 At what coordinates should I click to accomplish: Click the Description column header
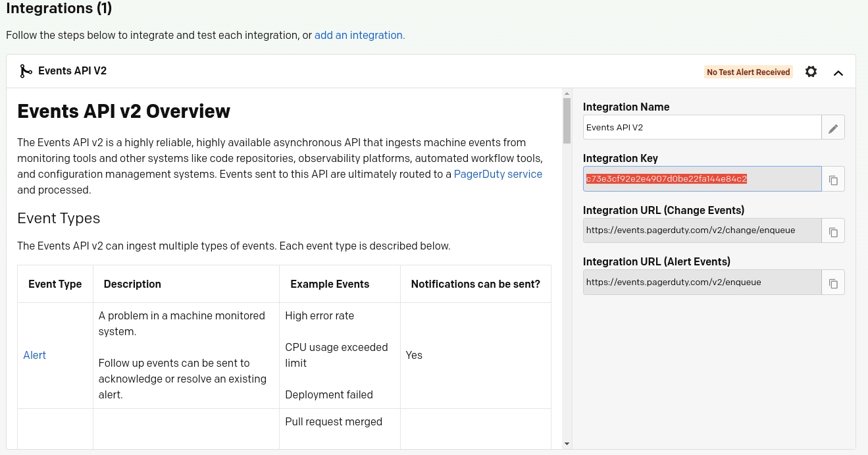132,284
